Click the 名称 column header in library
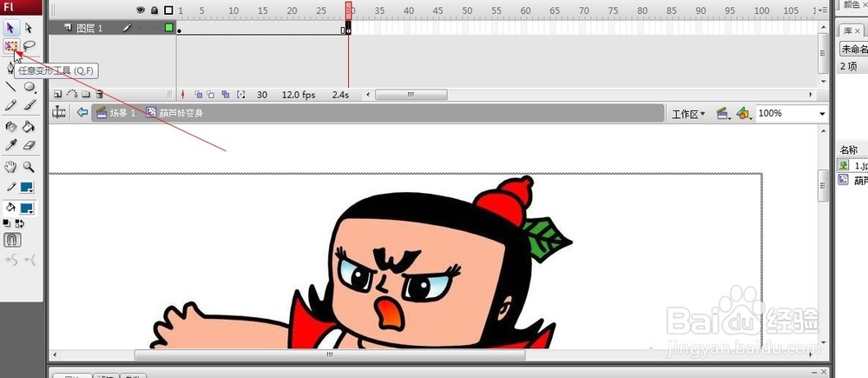Screen dimensions: 868x378 (849, 149)
